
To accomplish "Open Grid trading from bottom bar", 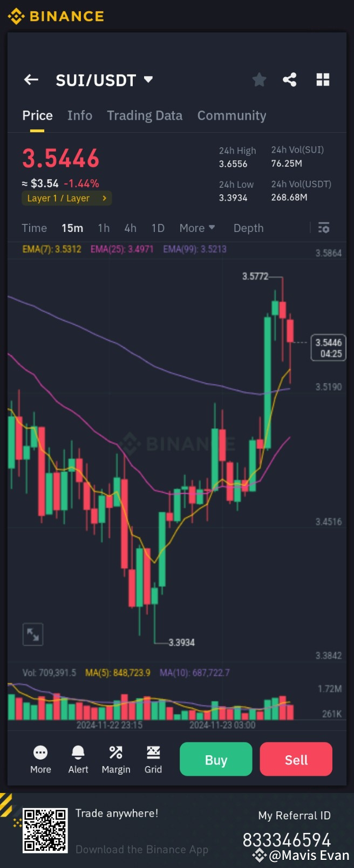I will [x=153, y=759].
